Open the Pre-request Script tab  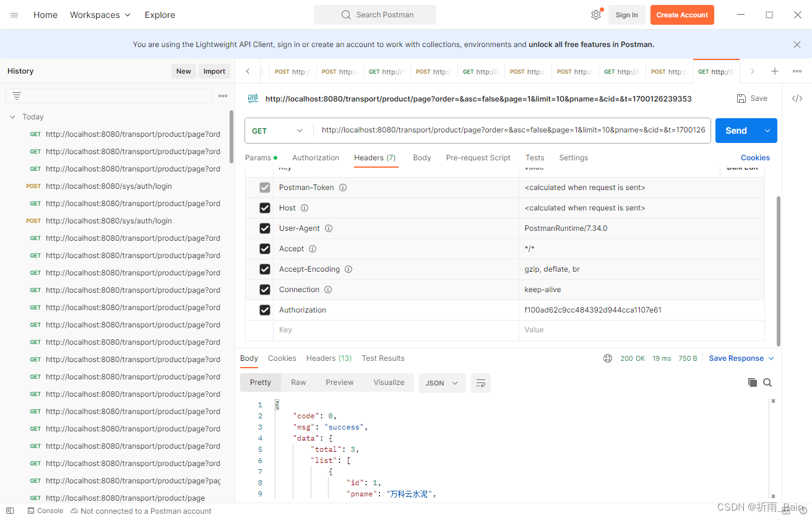(x=478, y=158)
